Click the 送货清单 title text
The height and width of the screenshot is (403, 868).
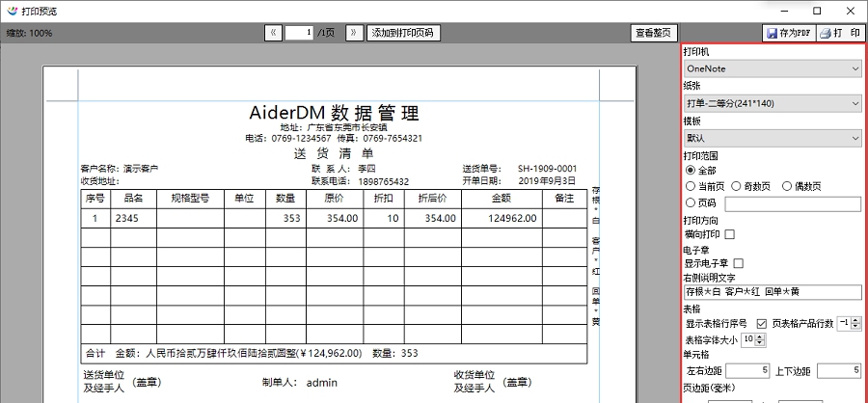(x=334, y=153)
